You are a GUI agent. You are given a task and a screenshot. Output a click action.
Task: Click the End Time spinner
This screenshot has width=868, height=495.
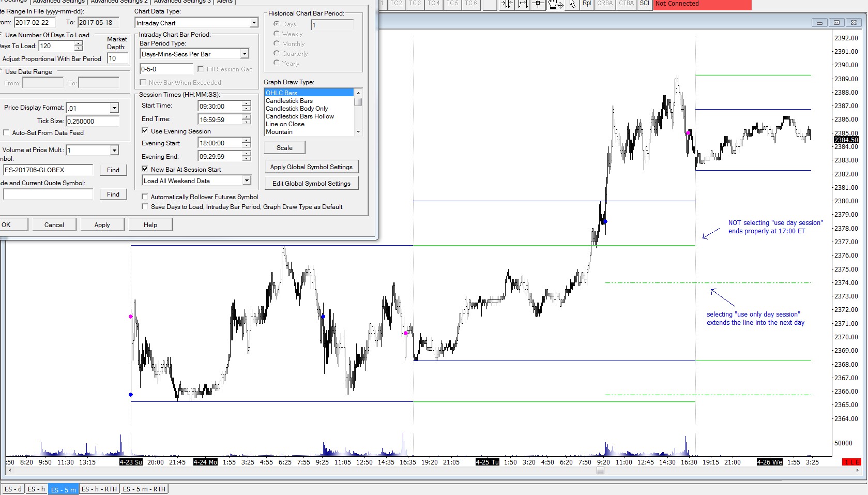[246, 119]
